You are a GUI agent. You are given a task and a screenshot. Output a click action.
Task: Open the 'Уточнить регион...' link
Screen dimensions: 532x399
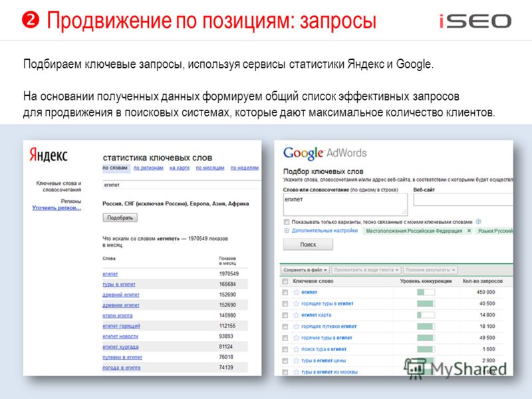tap(57, 207)
